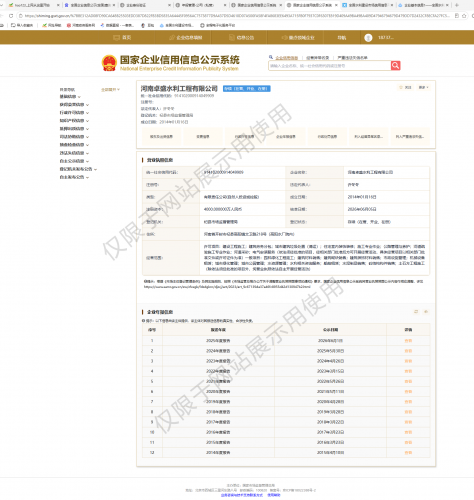Select the 企业信用信息 search tab
Screen dimensions: 474x500
(x=287, y=58)
